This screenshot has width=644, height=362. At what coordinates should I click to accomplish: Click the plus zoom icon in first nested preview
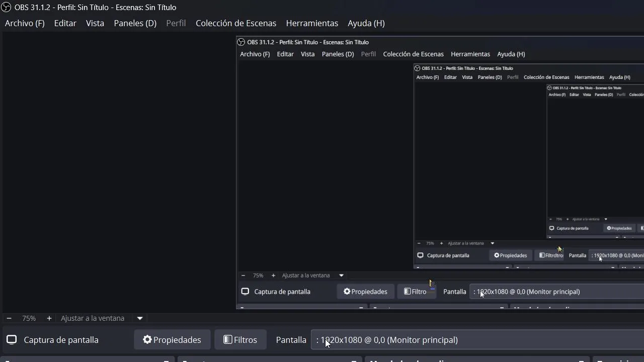pos(273,276)
